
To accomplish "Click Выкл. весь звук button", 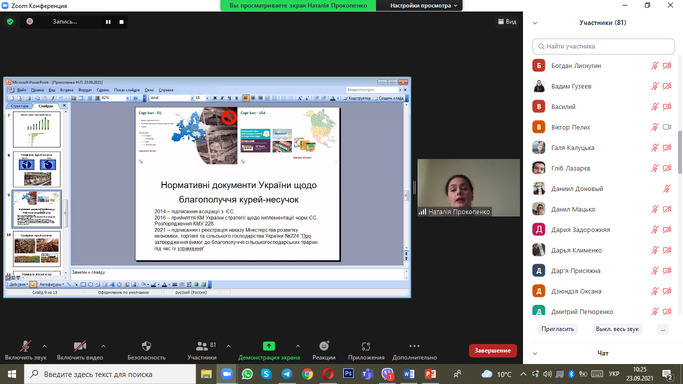I will point(617,329).
